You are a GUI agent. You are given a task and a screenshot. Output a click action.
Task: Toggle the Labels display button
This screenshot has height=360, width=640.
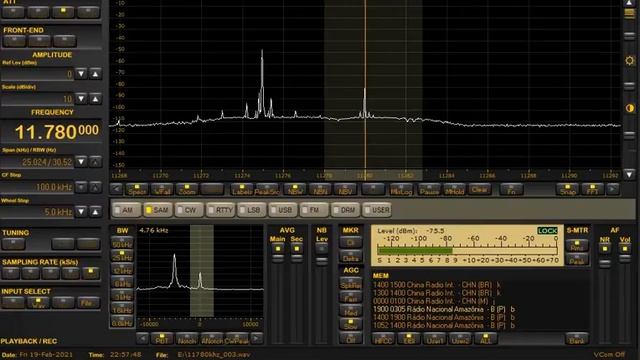tap(242, 189)
